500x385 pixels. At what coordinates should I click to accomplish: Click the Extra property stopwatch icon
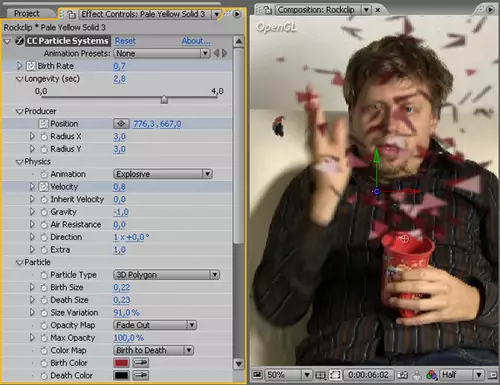(44, 250)
